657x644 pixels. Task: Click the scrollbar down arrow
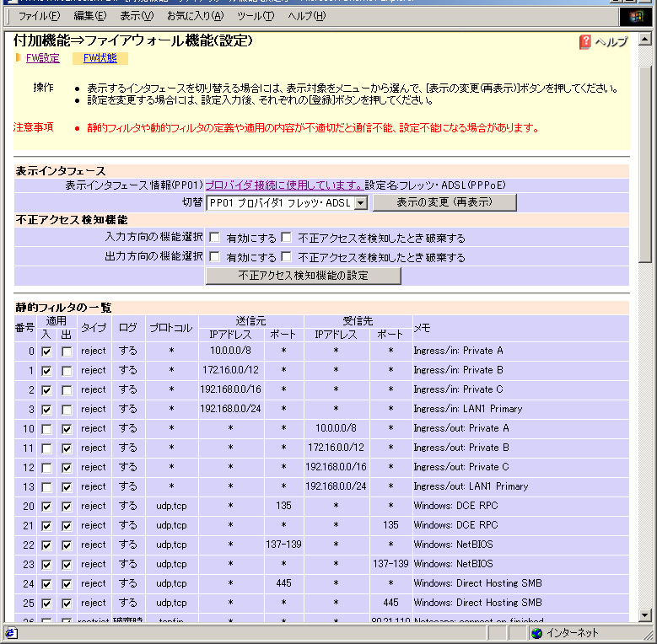pyautogui.click(x=645, y=614)
